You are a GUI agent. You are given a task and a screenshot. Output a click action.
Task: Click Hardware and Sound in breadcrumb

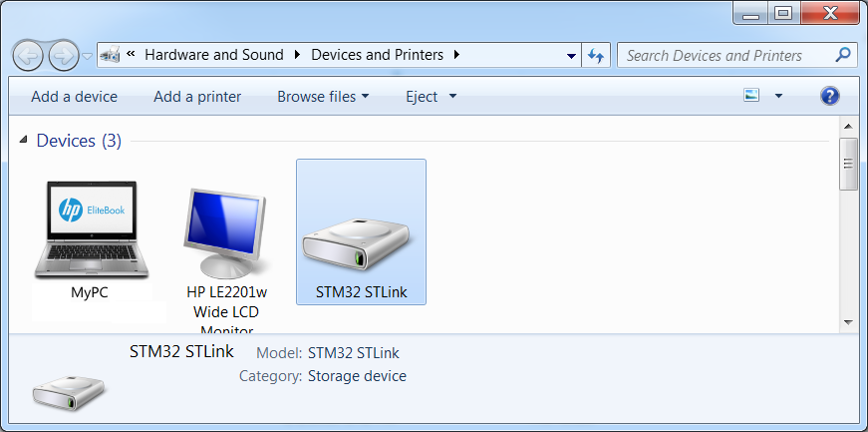coord(213,55)
